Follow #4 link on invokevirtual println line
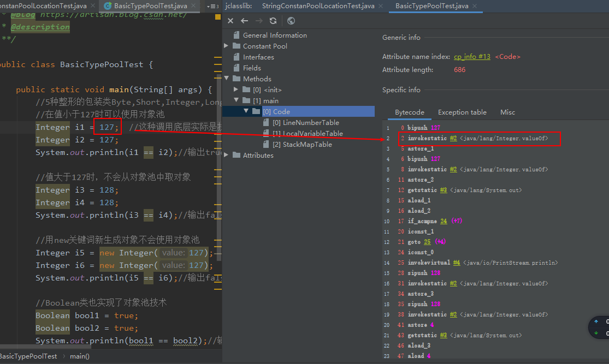The height and width of the screenshot is (364, 609). 457,262
